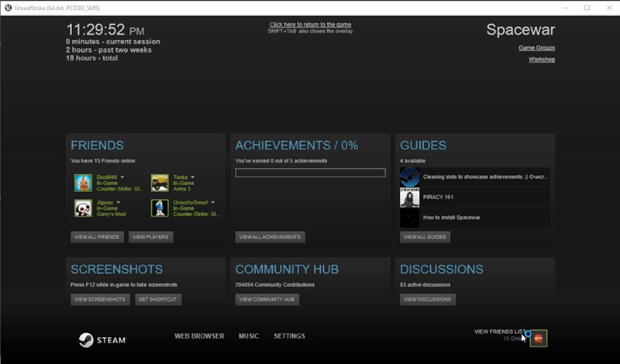
Task: Open the Music menu item
Action: click(x=248, y=336)
